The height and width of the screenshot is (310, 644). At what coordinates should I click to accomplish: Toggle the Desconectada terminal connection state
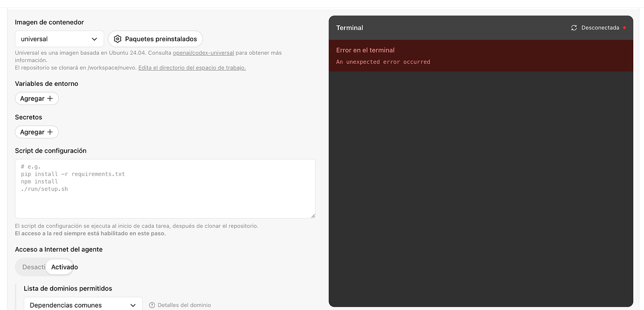(601, 28)
